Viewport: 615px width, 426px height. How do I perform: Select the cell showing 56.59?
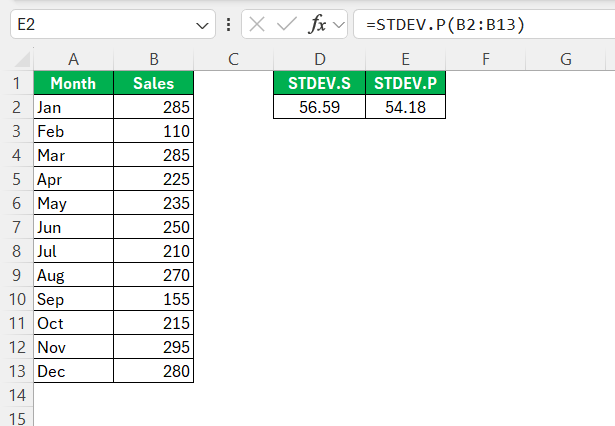click(320, 107)
